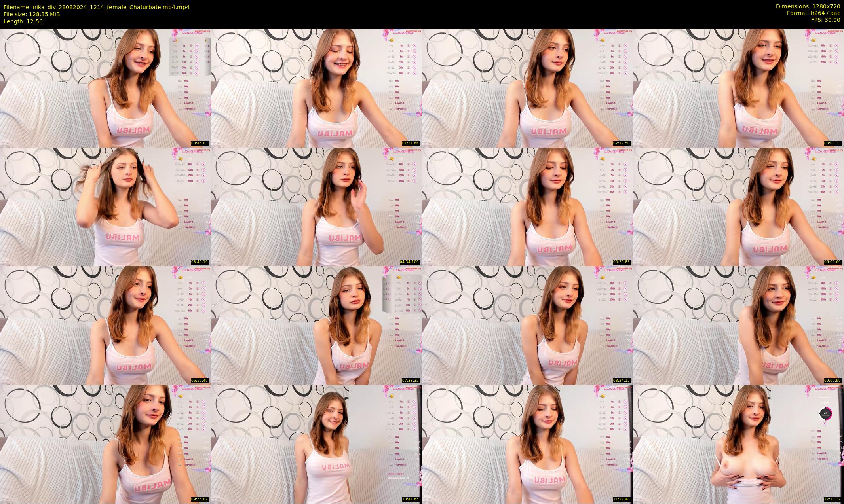Click the Format h264 / aac text
844x504 pixels.
click(813, 13)
